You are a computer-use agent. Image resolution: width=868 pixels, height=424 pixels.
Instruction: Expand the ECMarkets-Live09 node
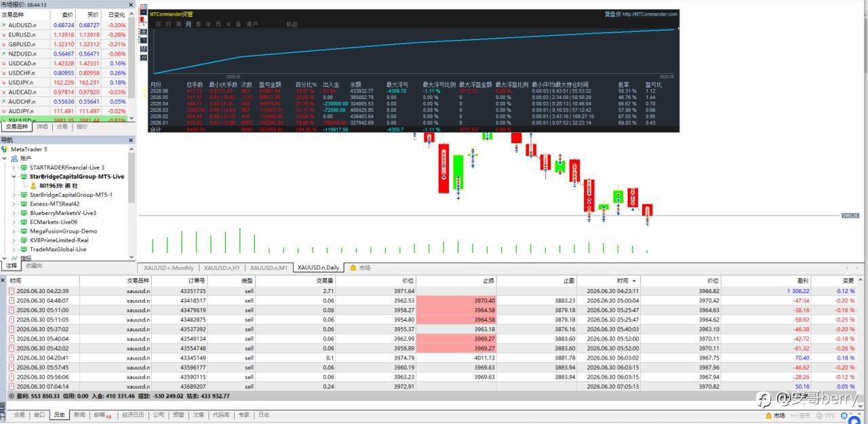14,222
